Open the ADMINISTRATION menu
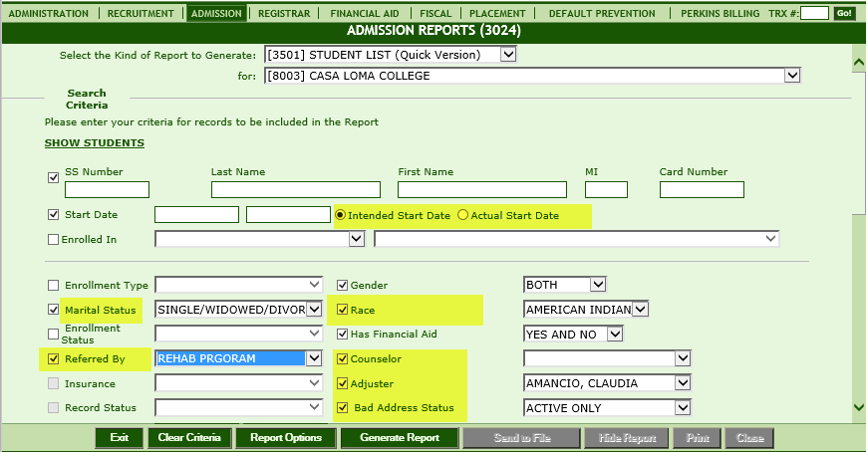The width and height of the screenshot is (868, 452). (x=49, y=13)
